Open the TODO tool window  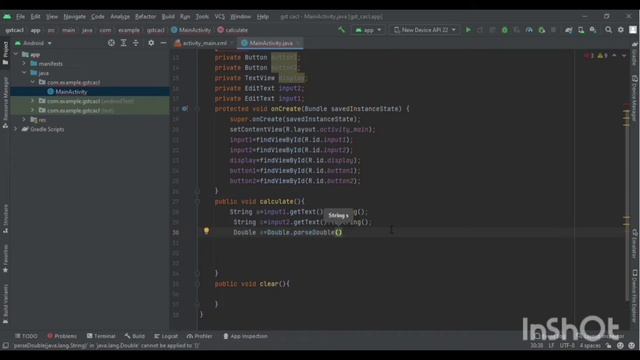pyautogui.click(x=26, y=336)
